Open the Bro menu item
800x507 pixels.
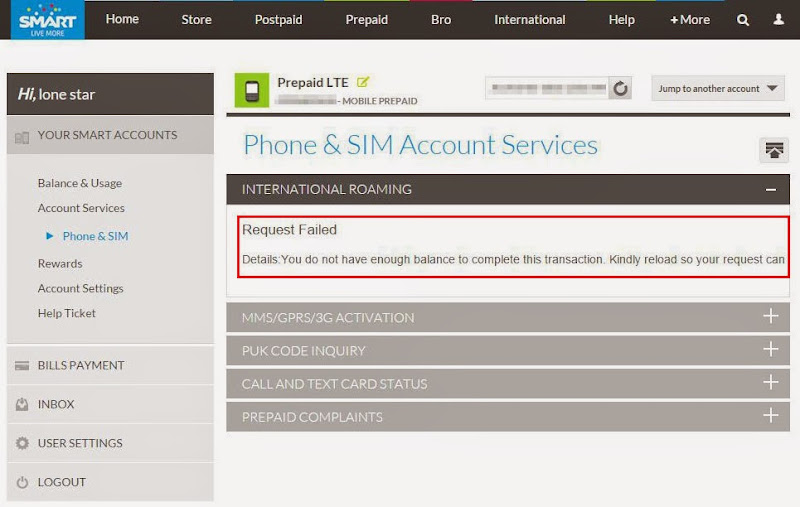(441, 20)
